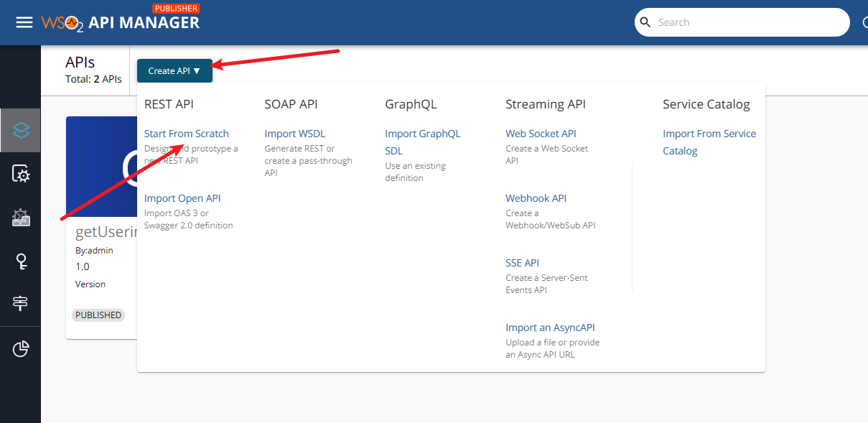Open the Analytics pie chart sidebar icon
Viewport: 868px width, 423px height.
coord(21,349)
